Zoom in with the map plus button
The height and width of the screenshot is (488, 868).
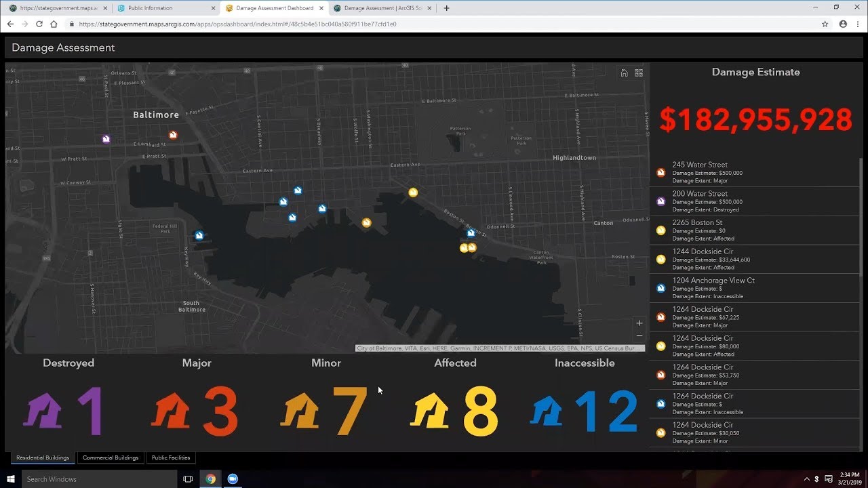tap(639, 323)
